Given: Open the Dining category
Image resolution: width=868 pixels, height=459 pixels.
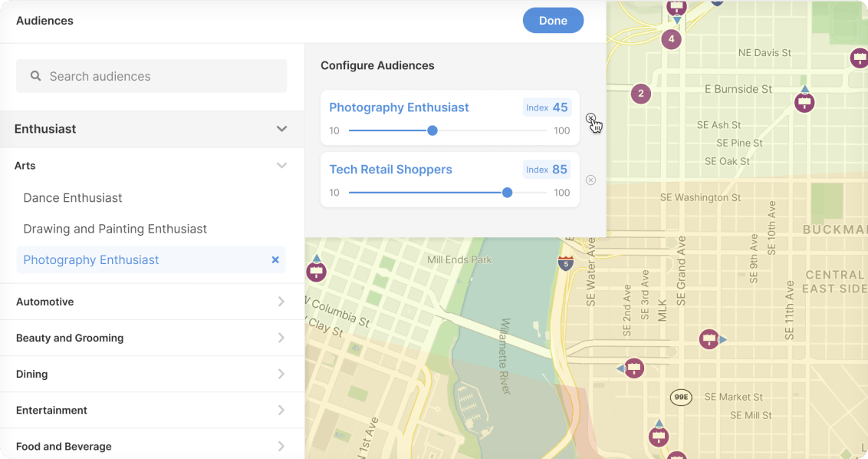Looking at the screenshot, I should [x=281, y=374].
